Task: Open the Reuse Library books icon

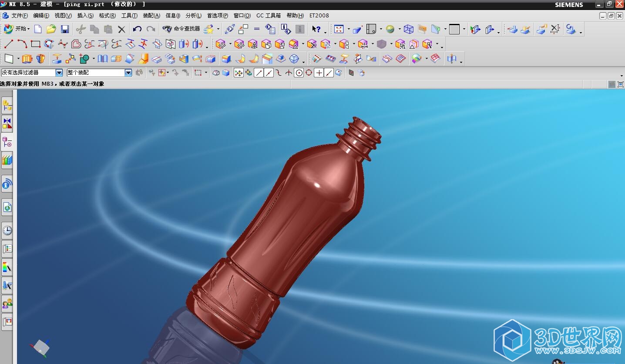Action: pyautogui.click(x=7, y=160)
